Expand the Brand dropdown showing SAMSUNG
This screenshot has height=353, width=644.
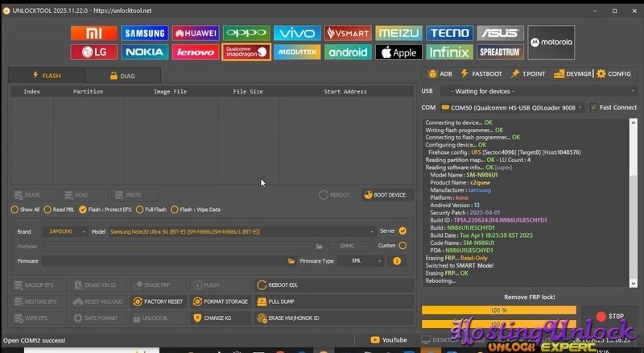click(66, 231)
